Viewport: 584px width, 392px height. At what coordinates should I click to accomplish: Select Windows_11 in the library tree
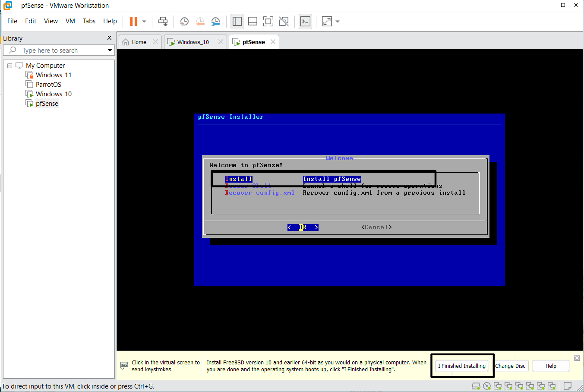[54, 75]
